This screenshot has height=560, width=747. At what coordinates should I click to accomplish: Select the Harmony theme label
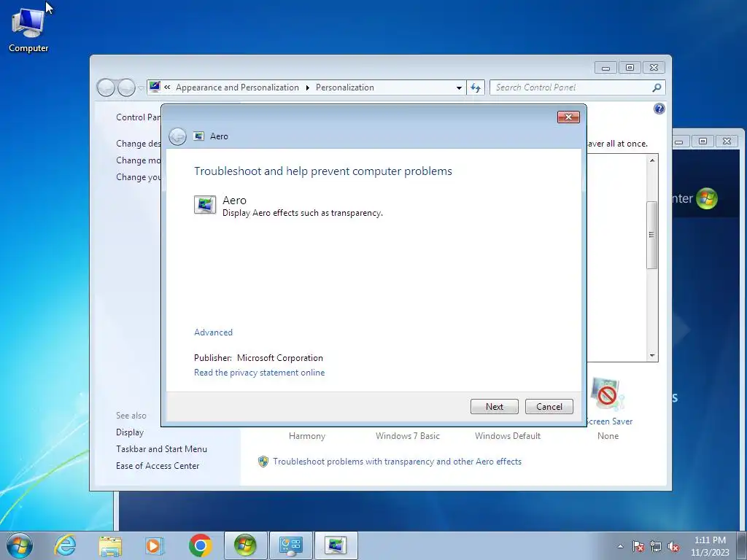[307, 436]
